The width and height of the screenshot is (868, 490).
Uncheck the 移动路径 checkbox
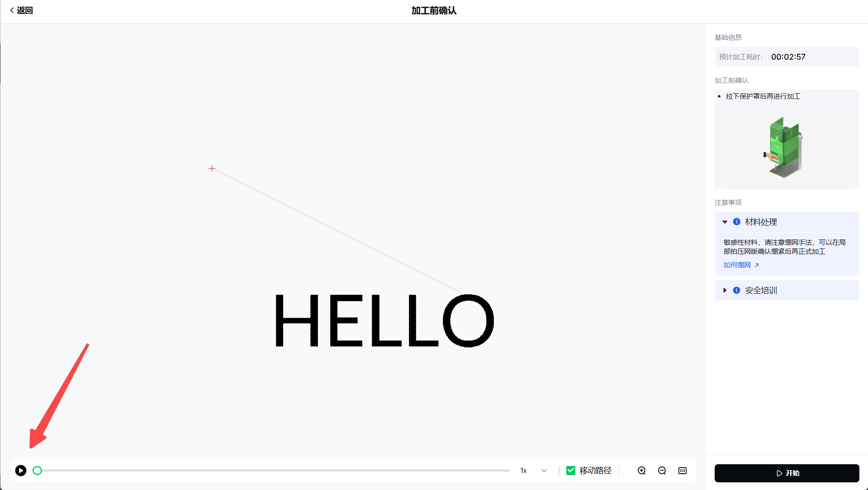pyautogui.click(x=571, y=471)
